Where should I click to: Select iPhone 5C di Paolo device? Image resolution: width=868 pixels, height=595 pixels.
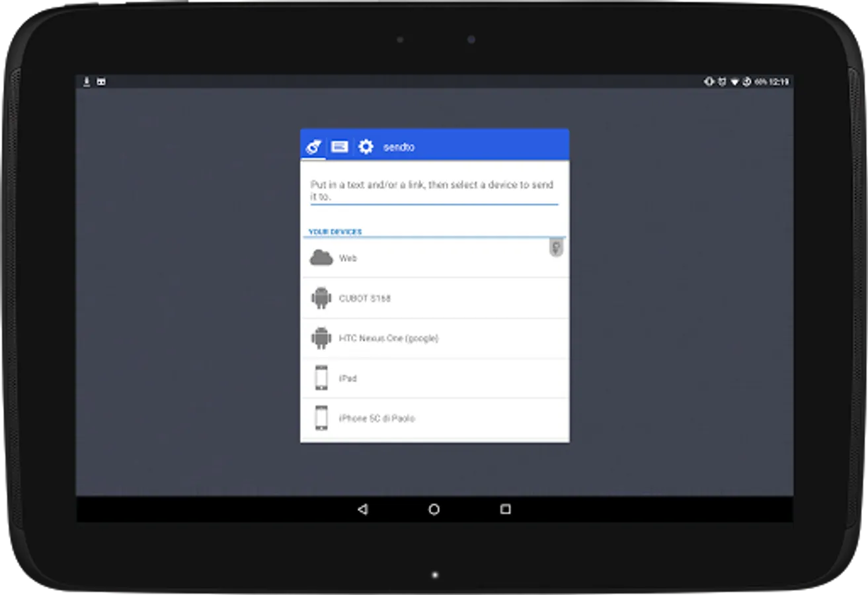pyautogui.click(x=434, y=418)
